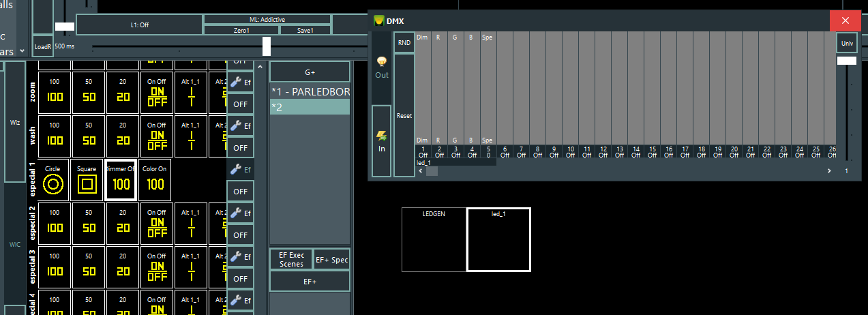Click the wrench Ef icon for wash row

pyautogui.click(x=240, y=125)
